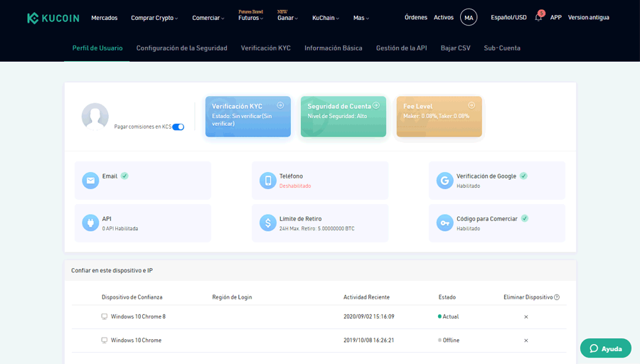Click the trading code key icon
Viewport: 640px width, 364px height.
pos(445,223)
